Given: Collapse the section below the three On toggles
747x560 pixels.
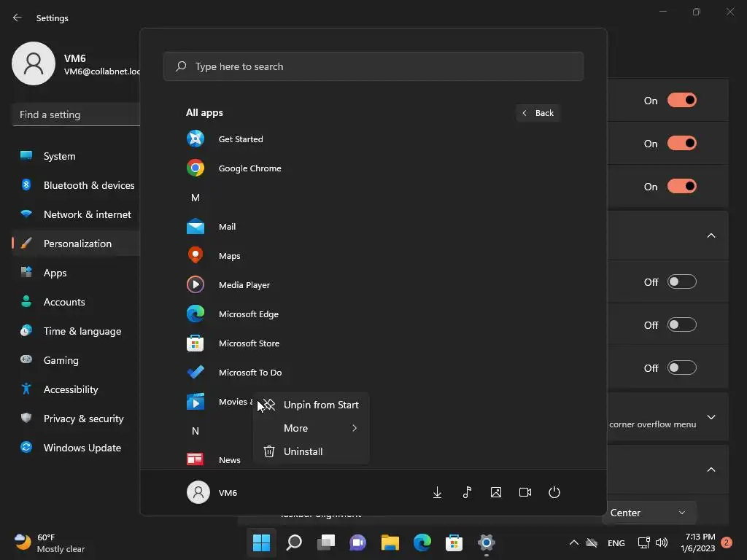Looking at the screenshot, I should coord(711,236).
